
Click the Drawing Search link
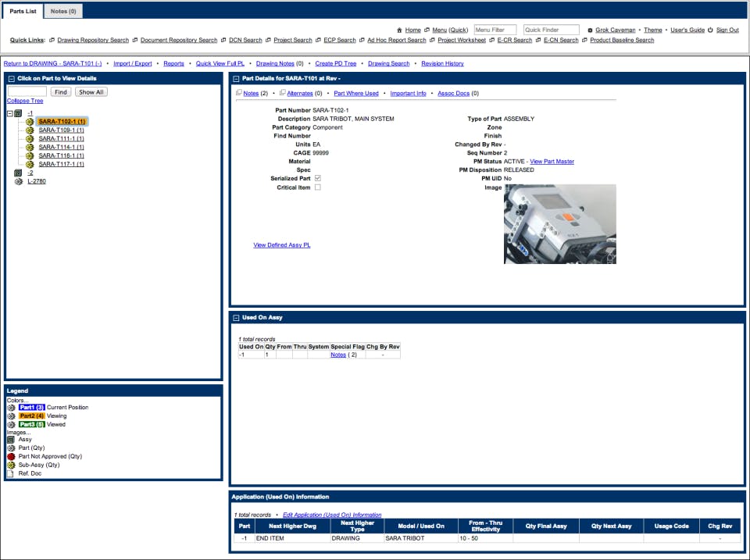389,63
